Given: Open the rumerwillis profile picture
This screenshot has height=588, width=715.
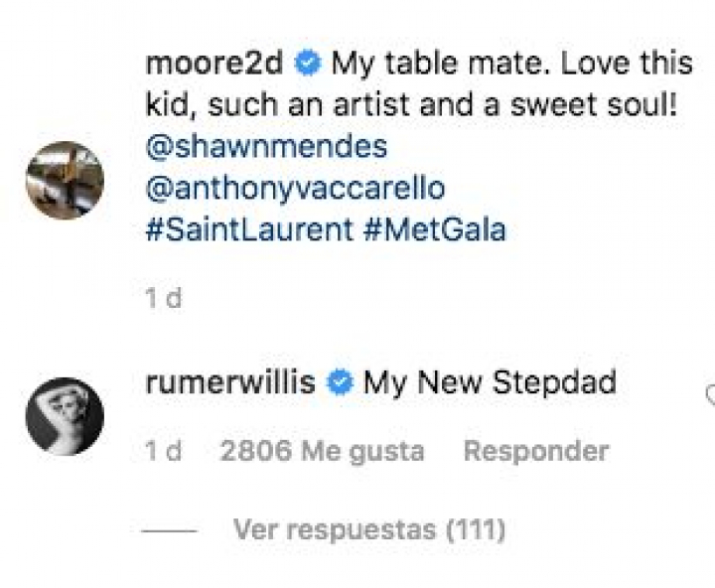Looking at the screenshot, I should click(x=65, y=416).
